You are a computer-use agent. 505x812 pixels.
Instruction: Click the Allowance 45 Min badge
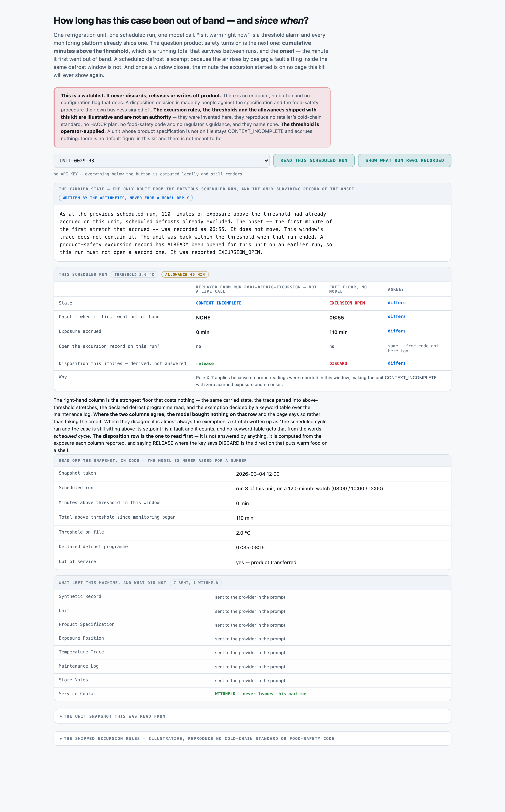pyautogui.click(x=185, y=274)
